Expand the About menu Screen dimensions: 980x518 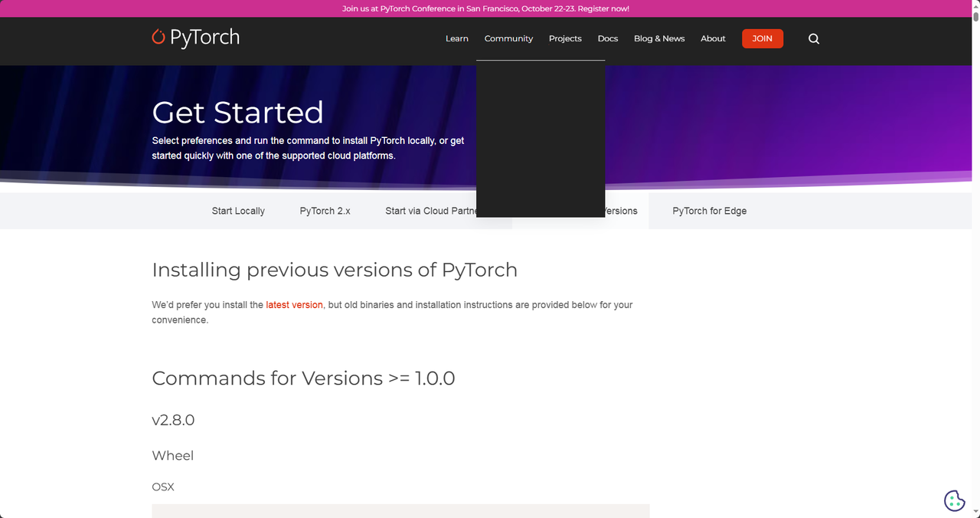pyautogui.click(x=713, y=39)
